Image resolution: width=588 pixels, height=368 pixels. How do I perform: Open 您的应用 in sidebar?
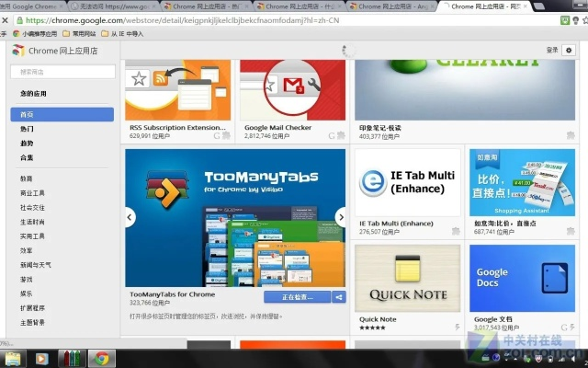click(x=33, y=94)
